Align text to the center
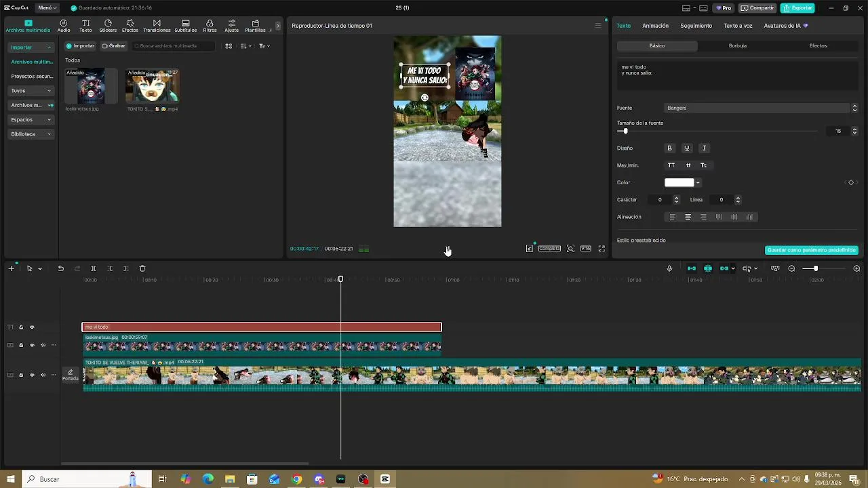868x488 pixels. coord(688,217)
